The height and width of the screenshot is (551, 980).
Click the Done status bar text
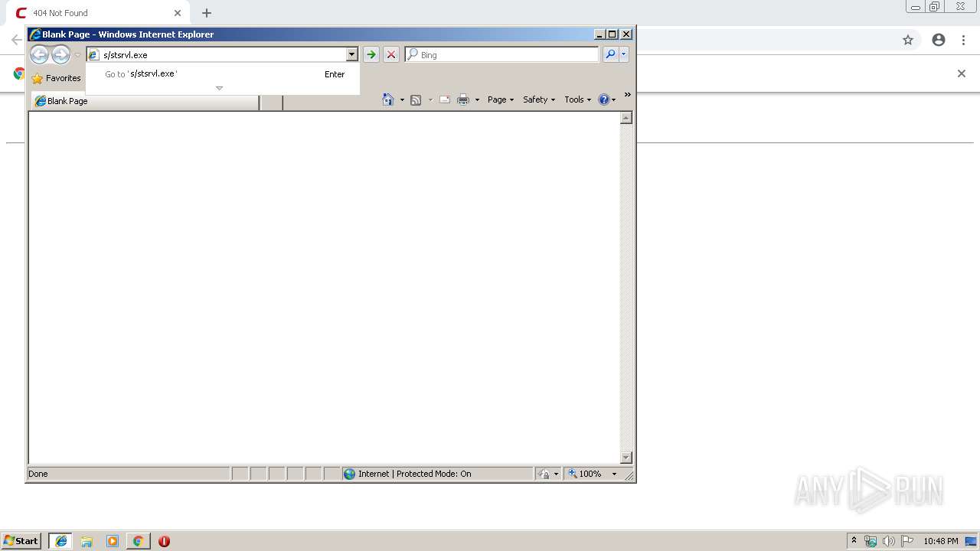[x=38, y=474]
